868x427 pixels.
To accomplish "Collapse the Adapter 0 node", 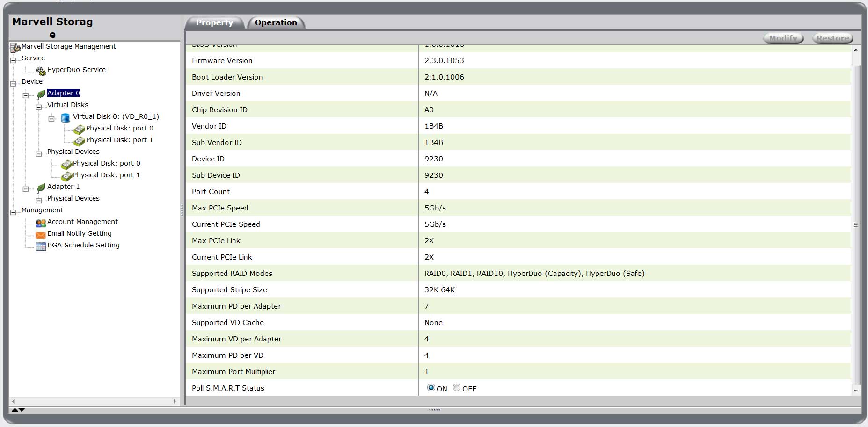I will click(26, 95).
